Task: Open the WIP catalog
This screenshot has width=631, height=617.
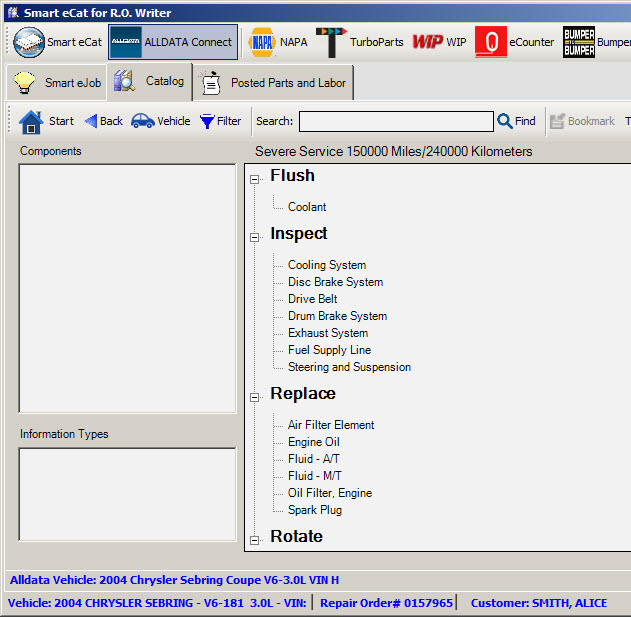Action: (439, 43)
